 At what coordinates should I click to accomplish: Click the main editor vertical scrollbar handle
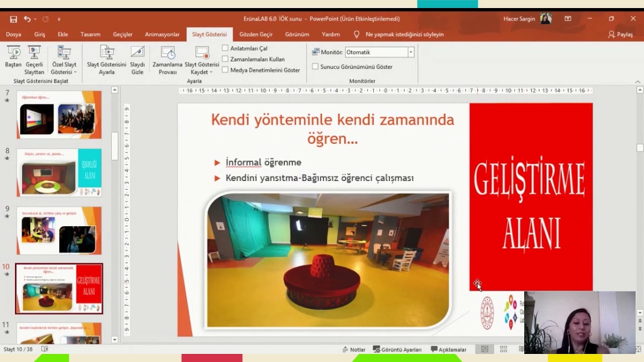pos(640,148)
